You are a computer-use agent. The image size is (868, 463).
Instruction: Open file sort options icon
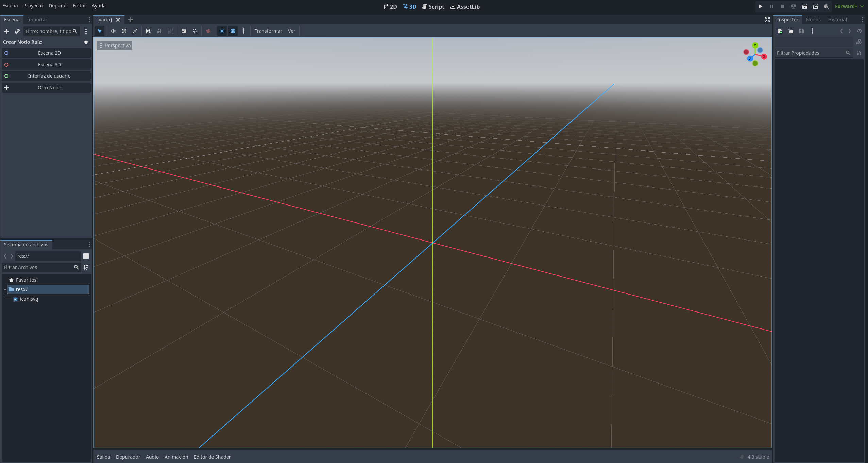86,267
